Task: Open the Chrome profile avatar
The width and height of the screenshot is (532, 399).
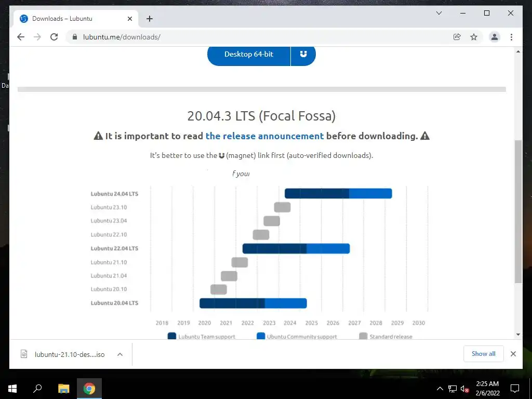Action: [495, 37]
